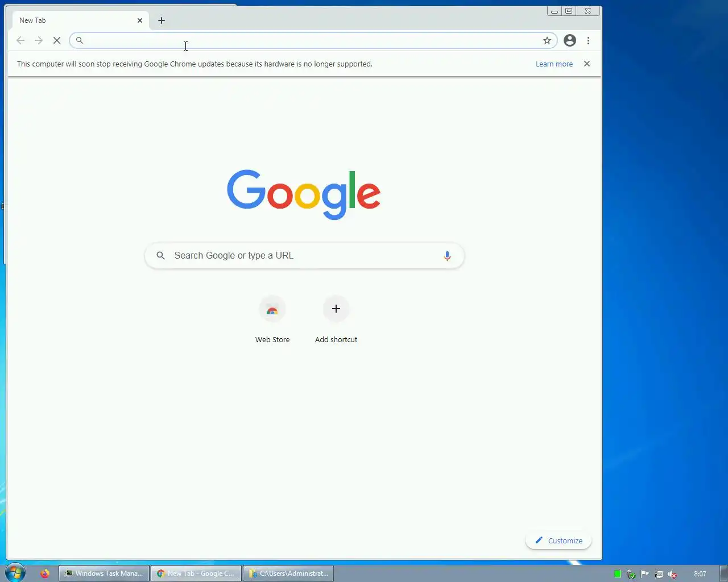Click the forward navigation arrow

39,40
